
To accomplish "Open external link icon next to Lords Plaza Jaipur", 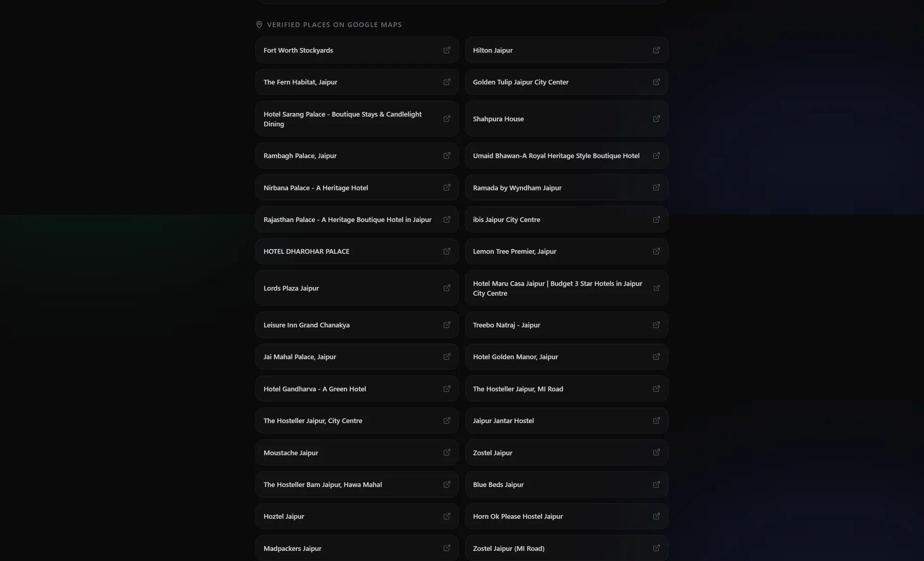I will point(447,288).
